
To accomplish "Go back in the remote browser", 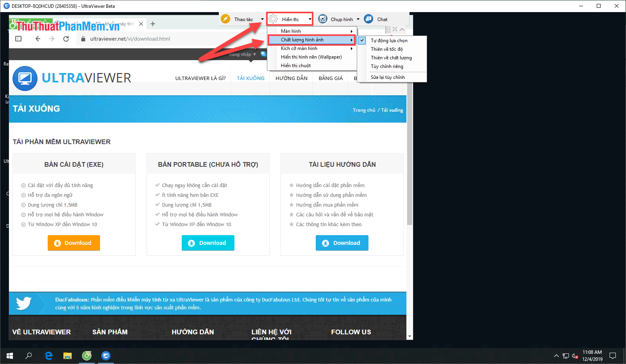I will [38, 39].
